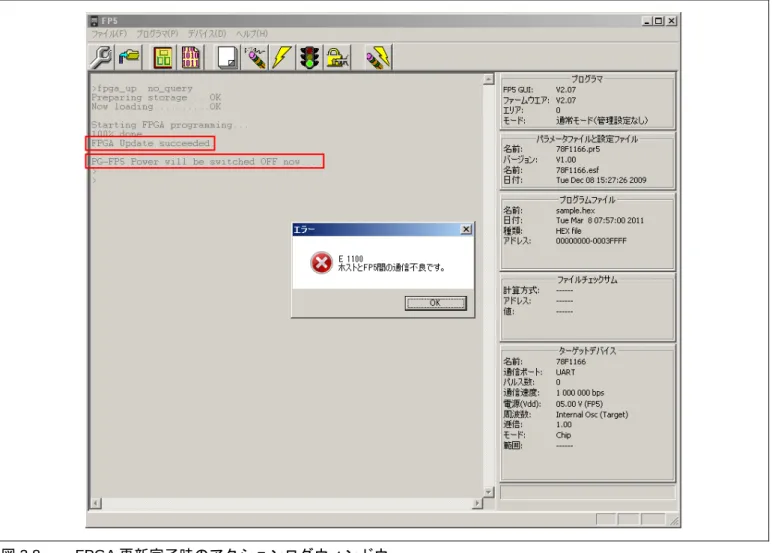This screenshot has width=772, height=553.
Task: Click the error message 'E 1100' text
Action: [x=351, y=259]
